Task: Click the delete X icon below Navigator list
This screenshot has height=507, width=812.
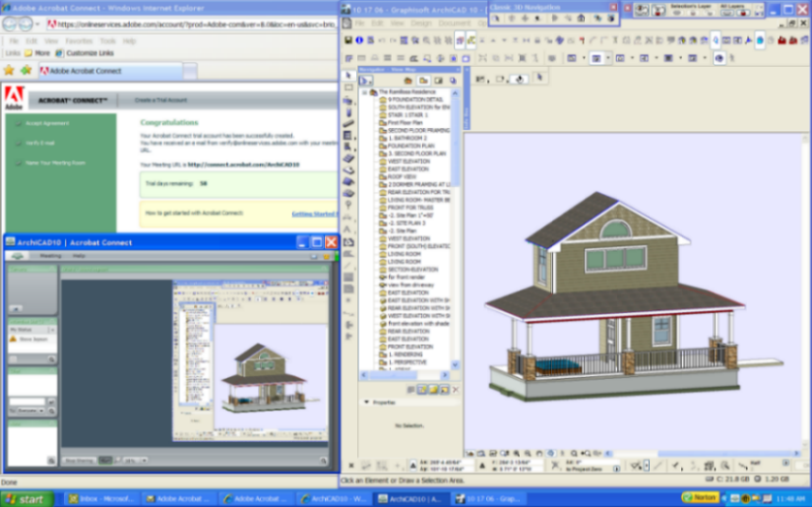Action: coord(456,390)
